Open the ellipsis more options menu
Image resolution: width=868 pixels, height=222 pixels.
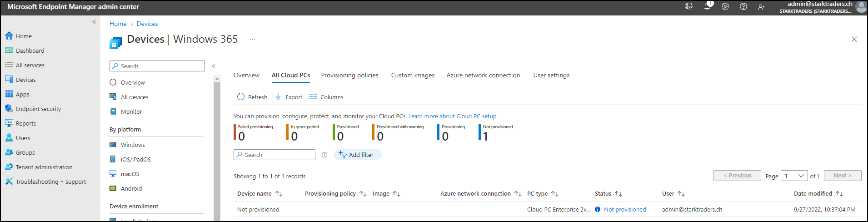click(253, 39)
